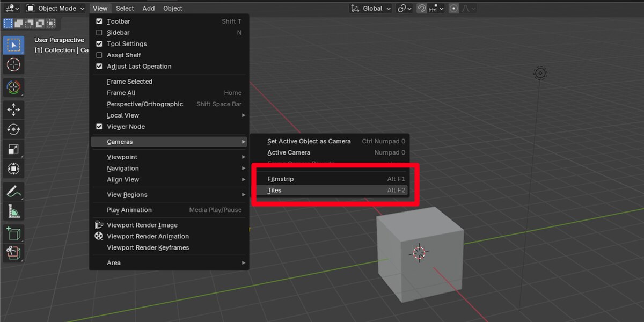Open the Select menu in header
Image resolution: width=644 pixels, height=322 pixels.
tap(125, 8)
